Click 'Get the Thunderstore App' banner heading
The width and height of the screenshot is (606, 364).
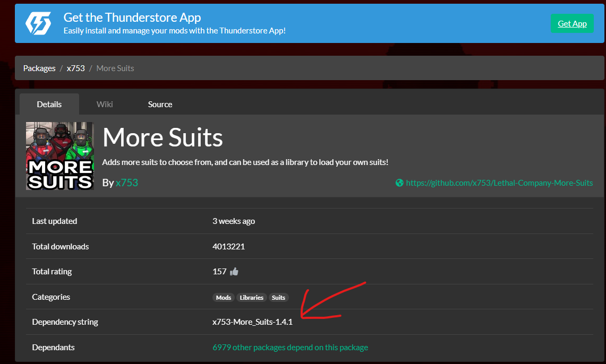[132, 18]
